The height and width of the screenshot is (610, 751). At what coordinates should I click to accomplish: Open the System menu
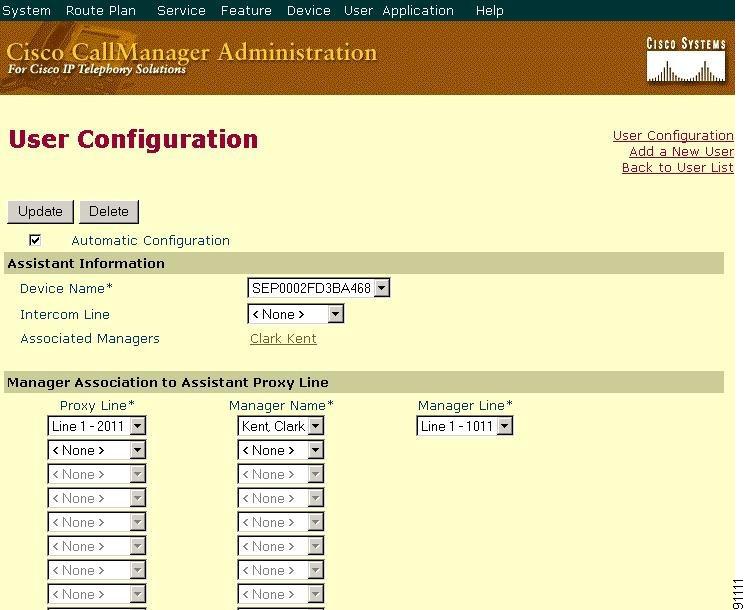[x=26, y=11]
